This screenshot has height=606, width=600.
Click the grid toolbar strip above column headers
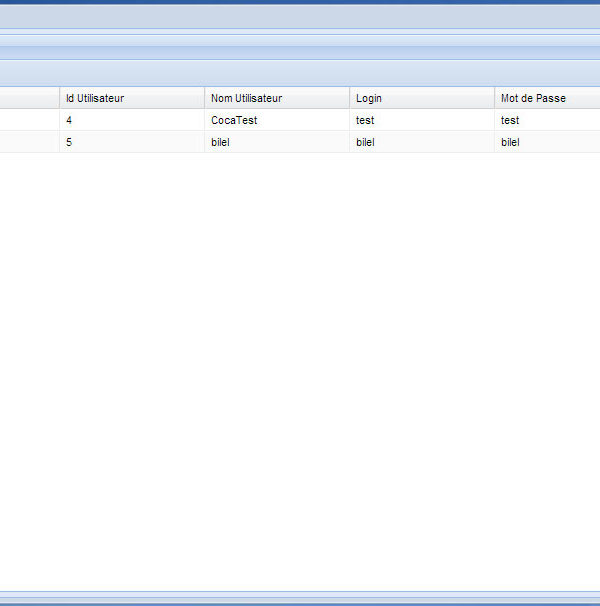click(x=300, y=73)
